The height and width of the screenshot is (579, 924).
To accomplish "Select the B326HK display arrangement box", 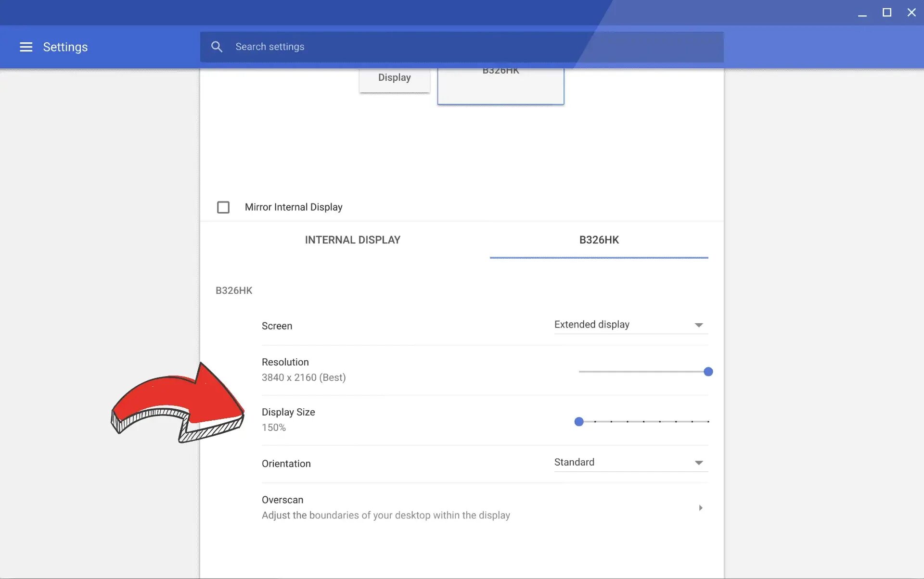I will (x=500, y=87).
